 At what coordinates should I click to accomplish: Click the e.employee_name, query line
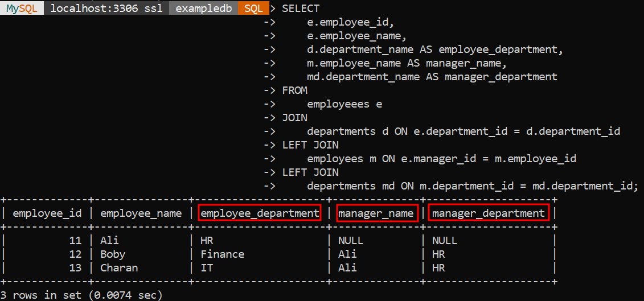(356, 36)
